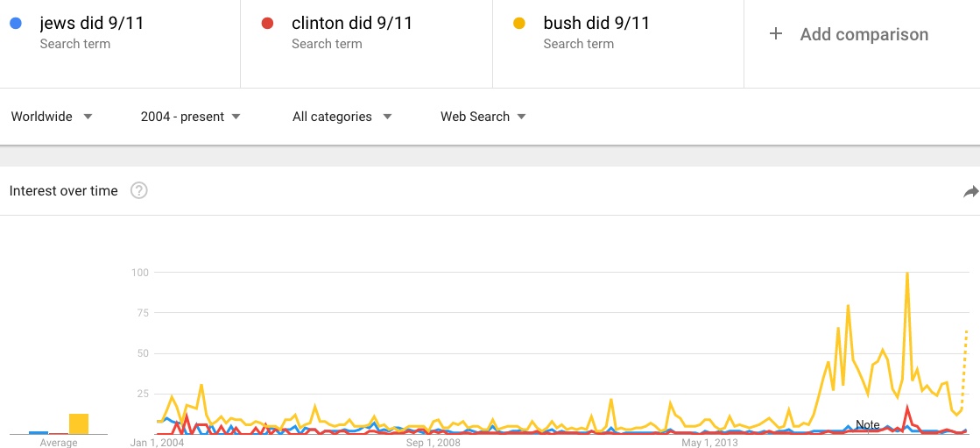The image size is (980, 448).
Task: Click the plus icon for adding comparison
Action: [x=775, y=35]
